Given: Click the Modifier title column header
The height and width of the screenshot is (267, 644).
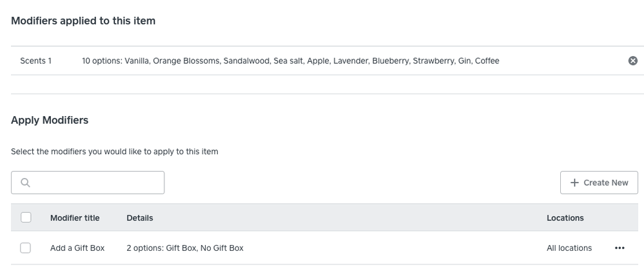Looking at the screenshot, I should pos(75,218).
